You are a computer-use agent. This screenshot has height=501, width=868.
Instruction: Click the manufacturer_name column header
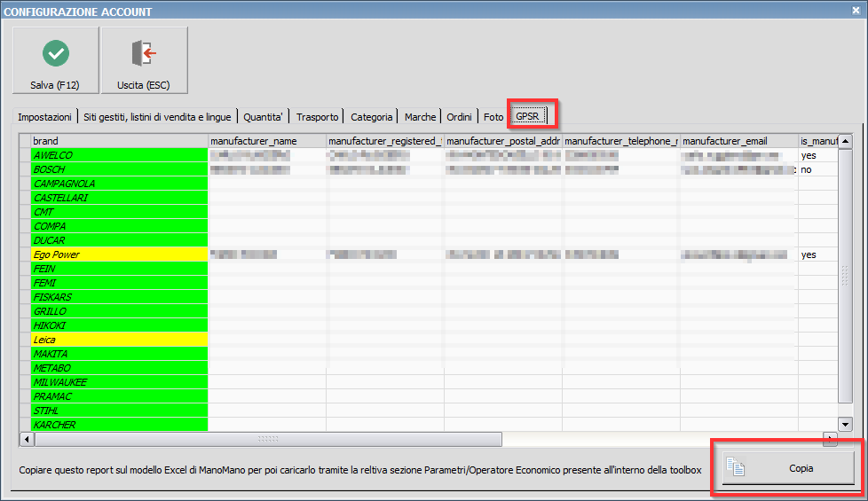[267, 141]
